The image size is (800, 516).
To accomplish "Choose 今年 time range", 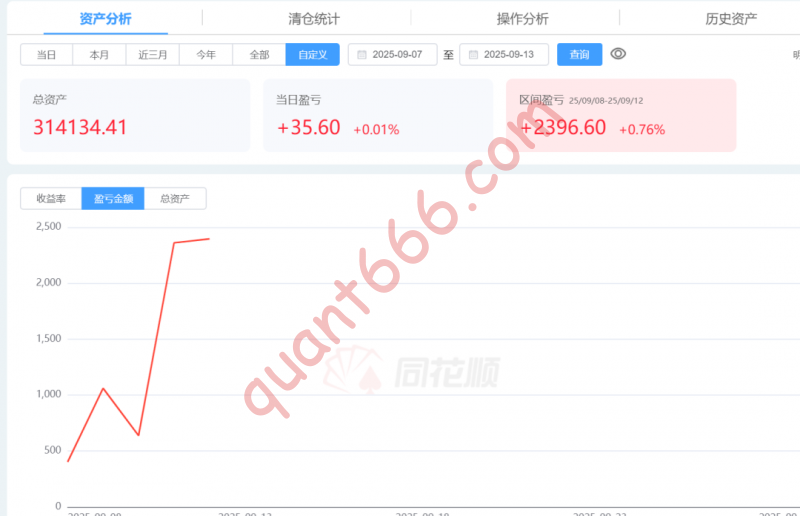I will tap(206, 55).
